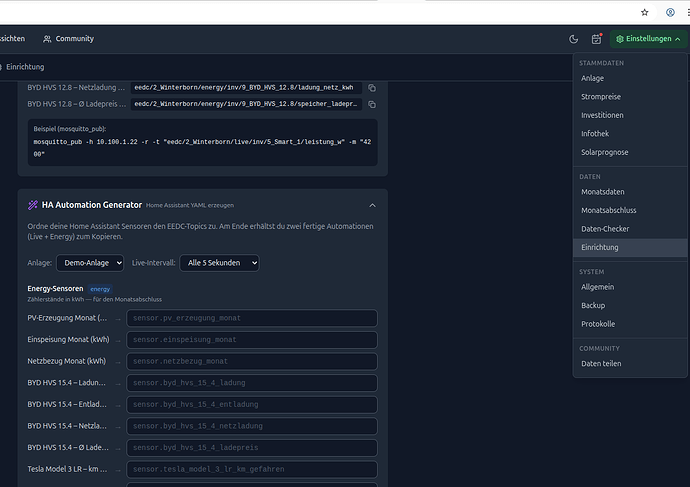Collapse the Einstellungen dropdown menu
Image resolution: width=690 pixels, height=487 pixels.
[649, 39]
